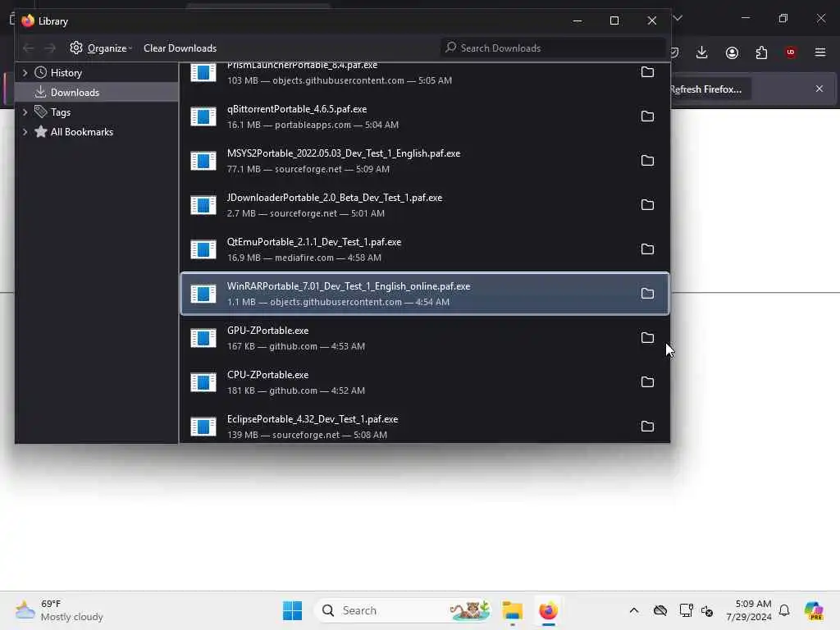840x630 pixels.
Task: Open folder for PrismLauncherPortable download
Action: coord(647,72)
